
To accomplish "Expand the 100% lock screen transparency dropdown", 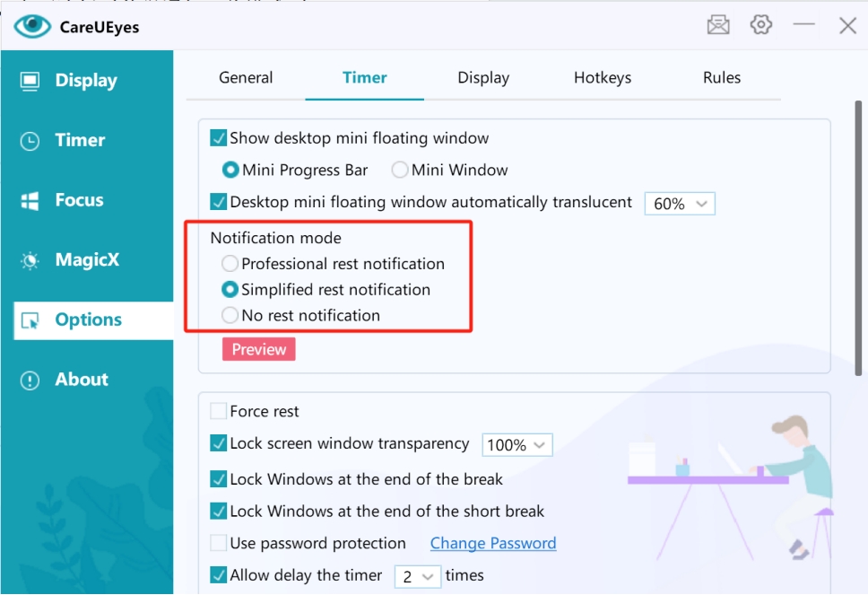I will tap(517, 445).
